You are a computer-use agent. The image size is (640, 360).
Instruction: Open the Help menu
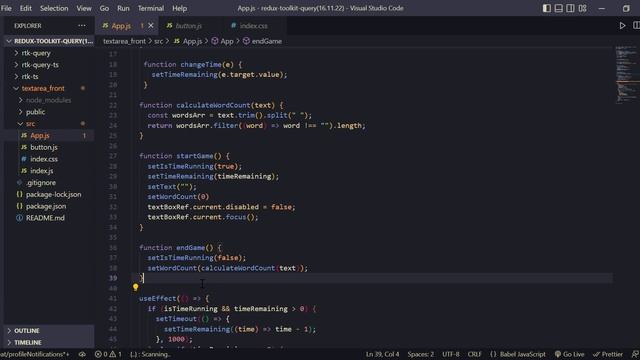(179, 8)
